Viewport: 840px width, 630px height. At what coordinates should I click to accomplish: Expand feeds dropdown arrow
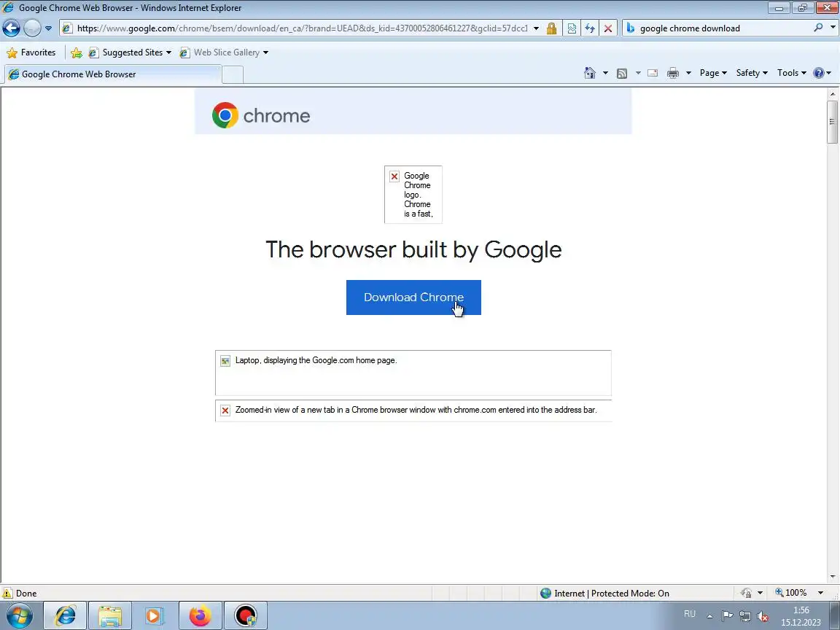click(638, 73)
